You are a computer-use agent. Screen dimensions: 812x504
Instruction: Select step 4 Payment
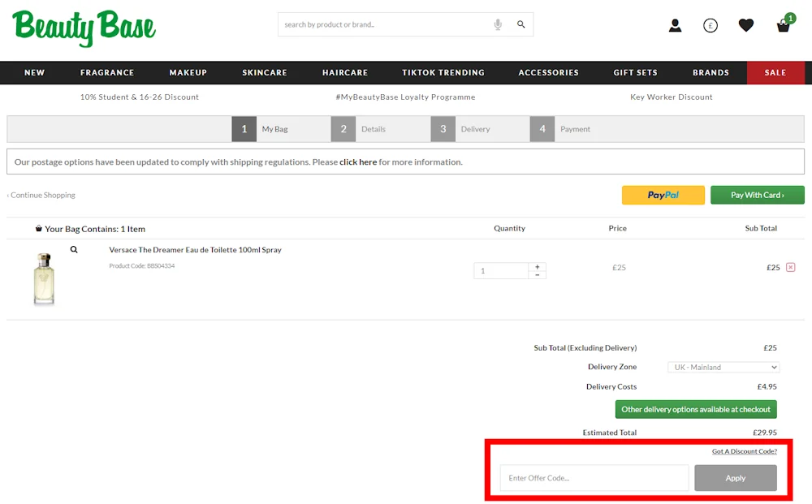click(561, 129)
